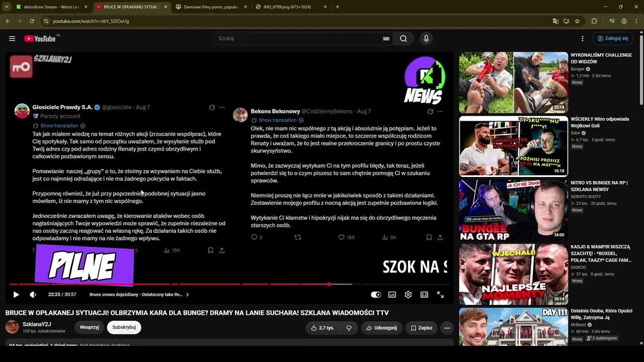Viewport: 644px width, 362px height.
Task: Start voice search with the microphone
Action: pos(426,39)
